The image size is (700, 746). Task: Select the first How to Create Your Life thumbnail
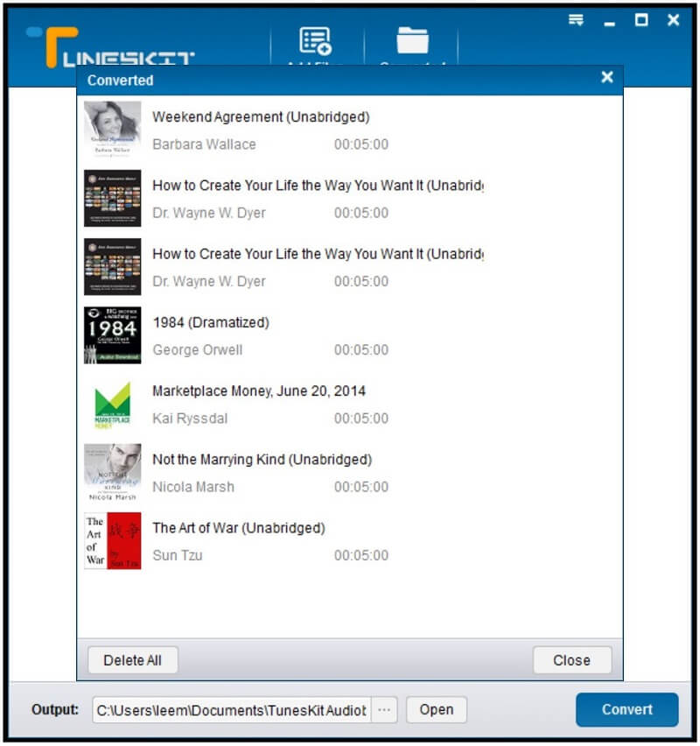click(x=113, y=198)
